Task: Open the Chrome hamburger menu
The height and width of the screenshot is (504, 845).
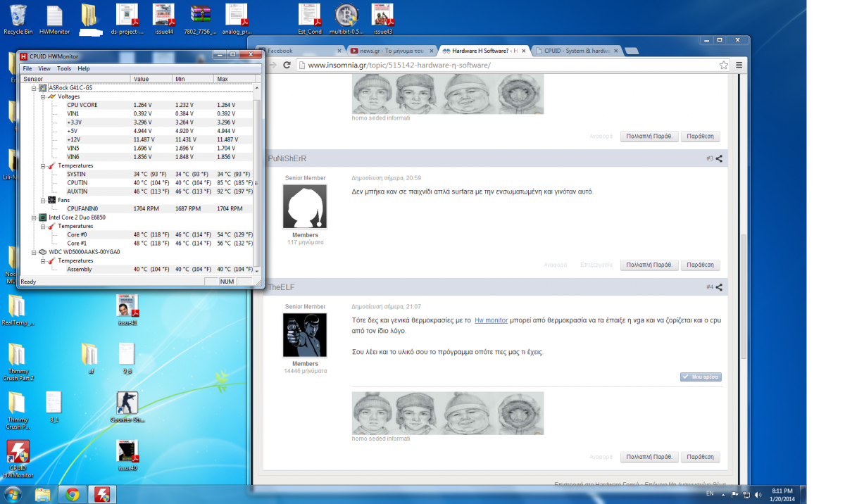Action: pyautogui.click(x=739, y=65)
